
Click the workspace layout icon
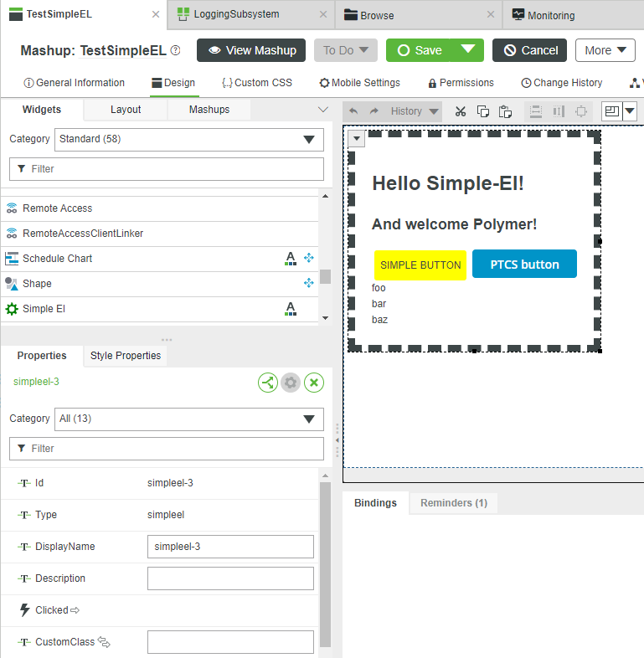(611, 111)
